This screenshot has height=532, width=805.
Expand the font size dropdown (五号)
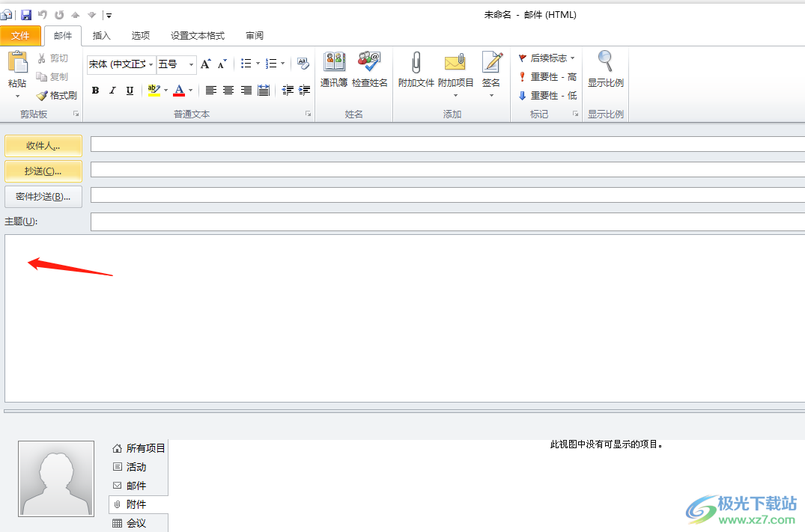191,65
